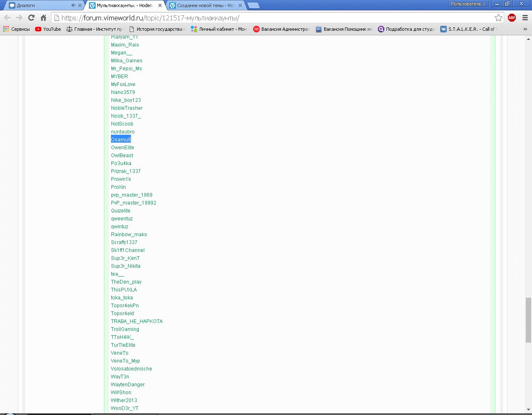Click the vertical scrollbar thumb

point(528,319)
